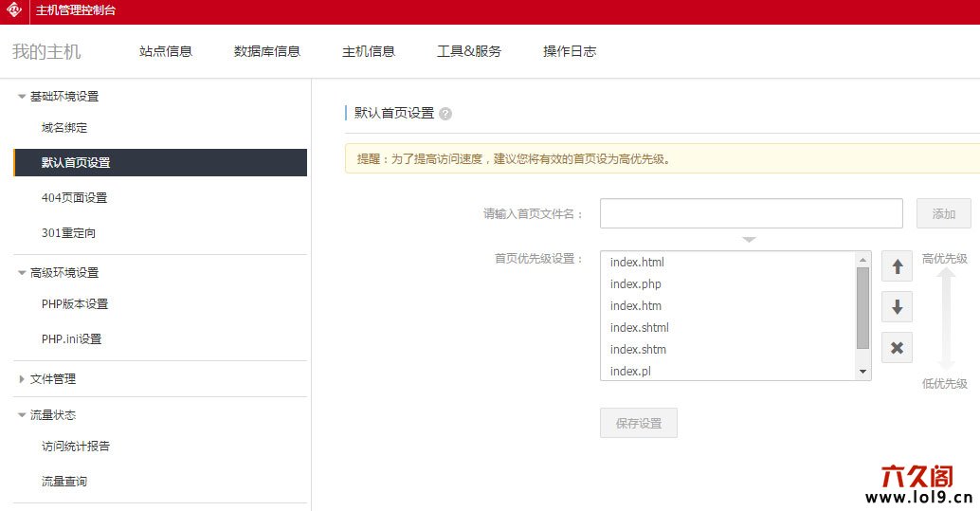Click the priority list scrollbar down arrow
The image size is (980, 511).
(862, 372)
